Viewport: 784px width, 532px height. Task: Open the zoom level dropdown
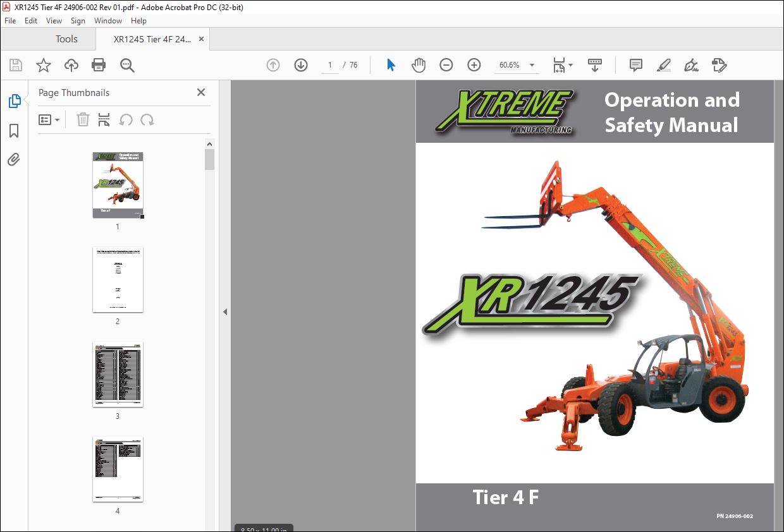(x=532, y=65)
